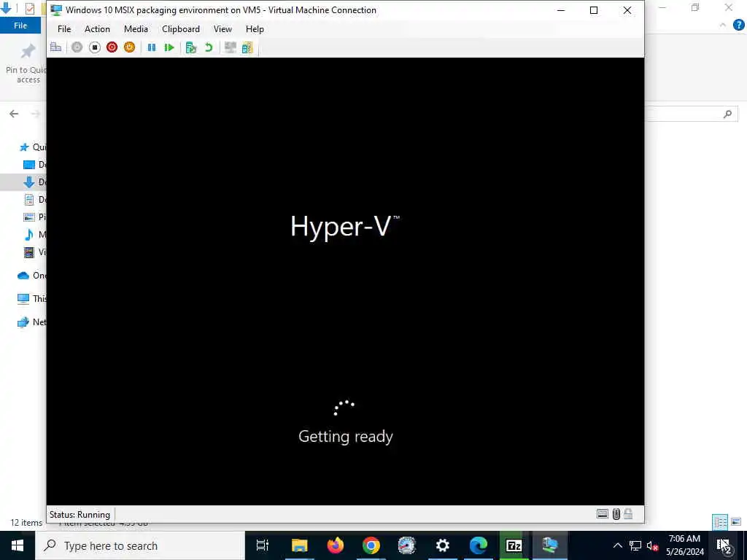Screen dimensions: 747x560
Task: Click the Status: Running text
Action: (80, 514)
